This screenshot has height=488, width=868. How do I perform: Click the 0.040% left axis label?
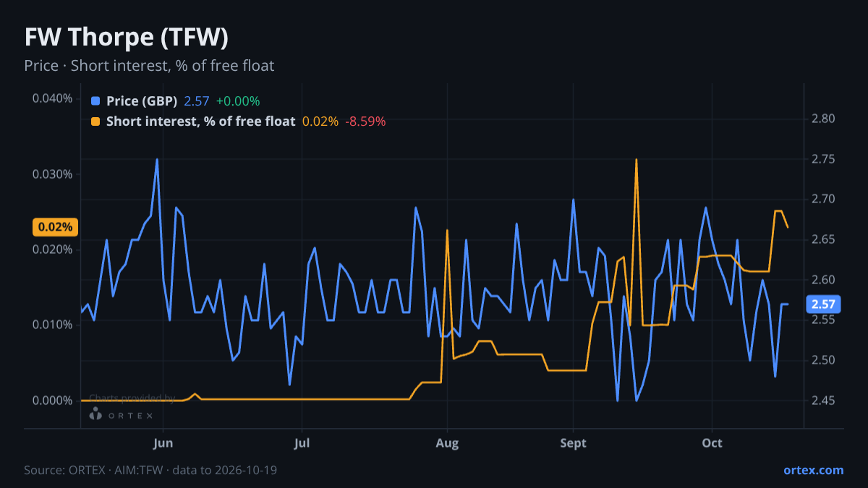coord(52,98)
